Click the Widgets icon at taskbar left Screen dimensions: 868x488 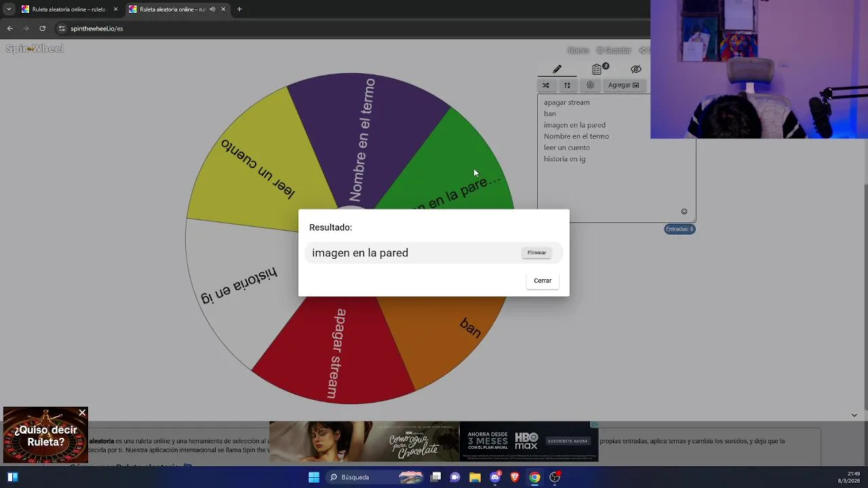point(12,477)
